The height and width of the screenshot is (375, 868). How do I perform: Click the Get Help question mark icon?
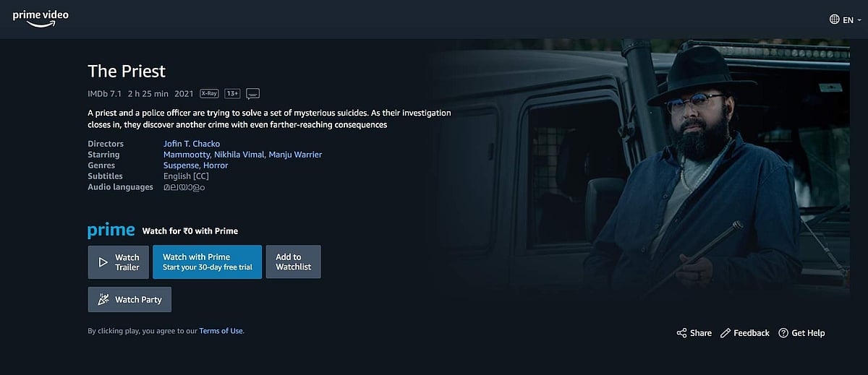(783, 333)
